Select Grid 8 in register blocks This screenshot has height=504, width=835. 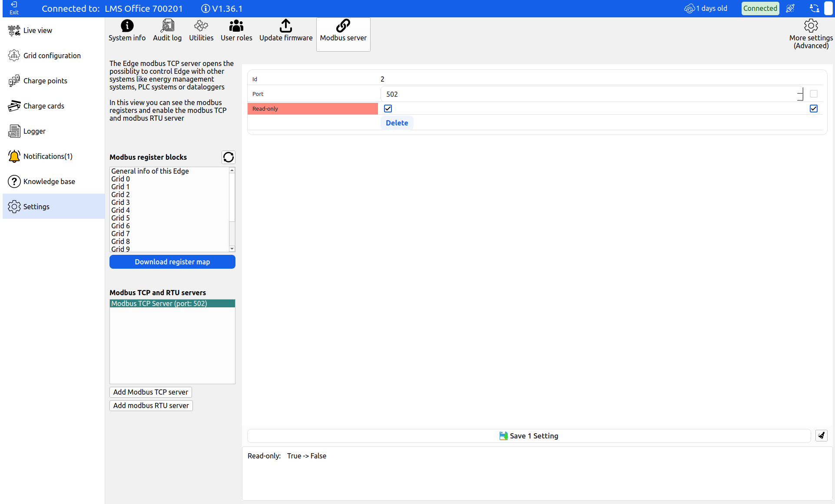pos(169,241)
